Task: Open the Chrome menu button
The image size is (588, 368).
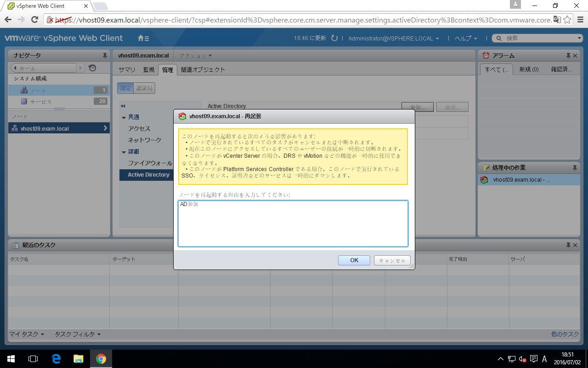Action: pyautogui.click(x=581, y=19)
